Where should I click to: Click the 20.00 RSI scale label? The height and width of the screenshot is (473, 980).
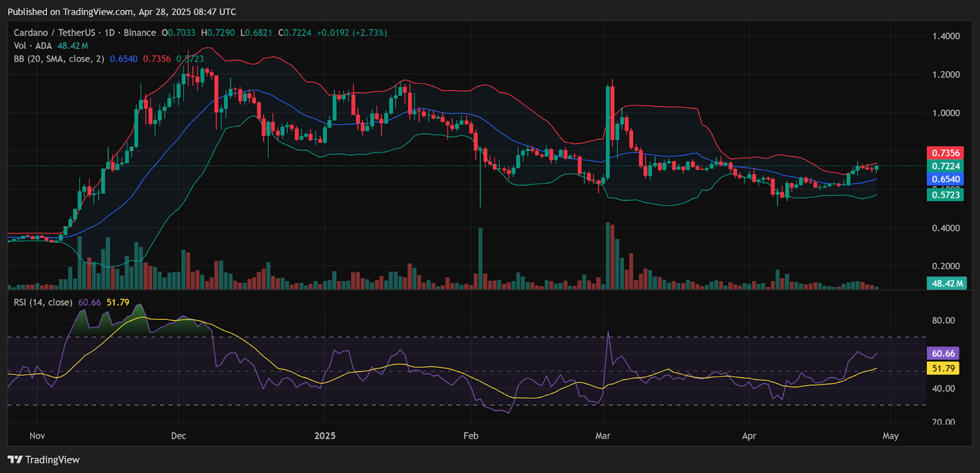pyautogui.click(x=943, y=422)
